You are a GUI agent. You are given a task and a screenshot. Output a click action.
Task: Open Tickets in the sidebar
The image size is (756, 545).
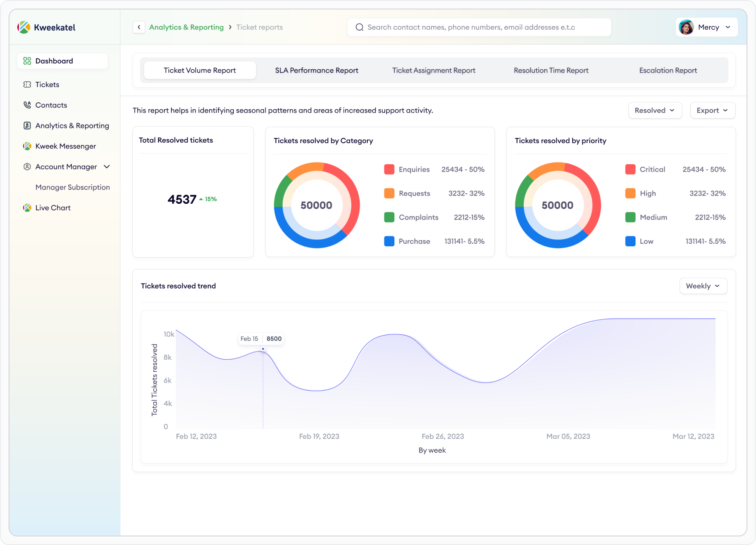point(47,85)
